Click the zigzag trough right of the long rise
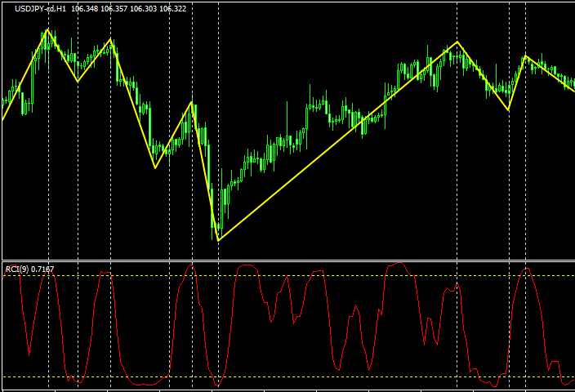The width and height of the screenshot is (575, 392). coord(508,109)
